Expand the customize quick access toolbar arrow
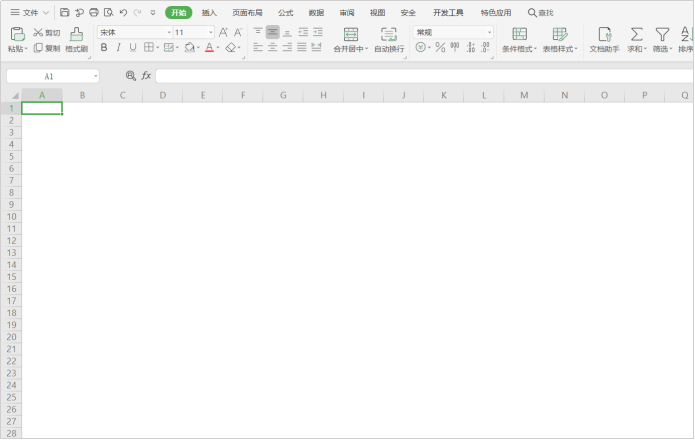Viewport: 695px width, 440px height. tap(152, 12)
